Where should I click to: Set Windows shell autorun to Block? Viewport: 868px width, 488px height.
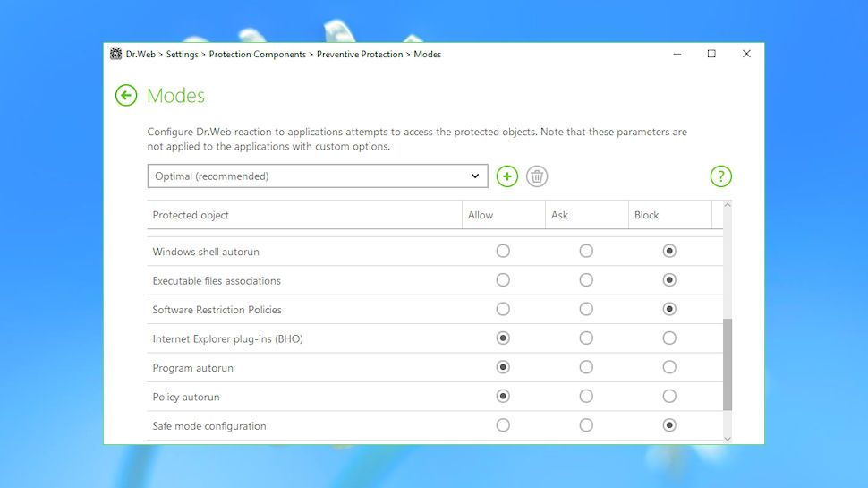coord(669,251)
